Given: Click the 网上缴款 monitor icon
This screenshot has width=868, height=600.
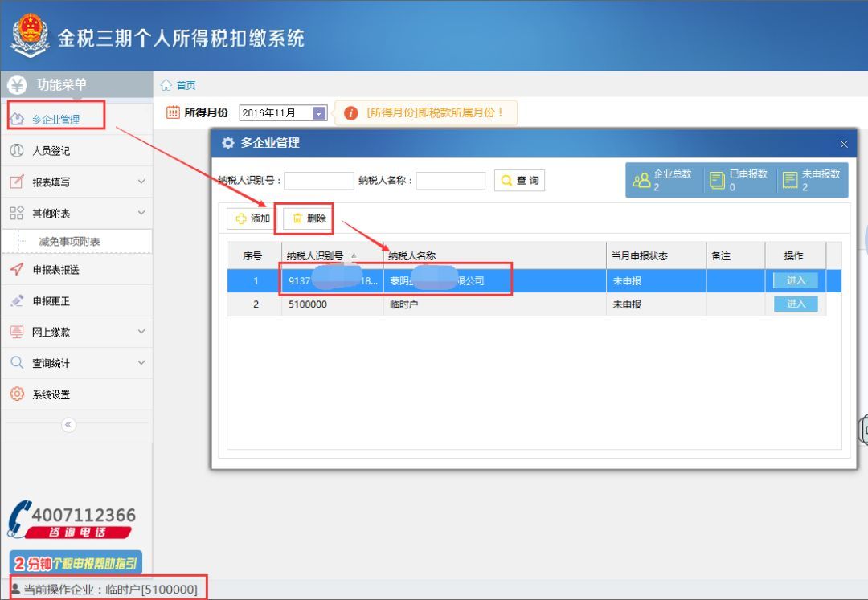Looking at the screenshot, I should coord(17,331).
